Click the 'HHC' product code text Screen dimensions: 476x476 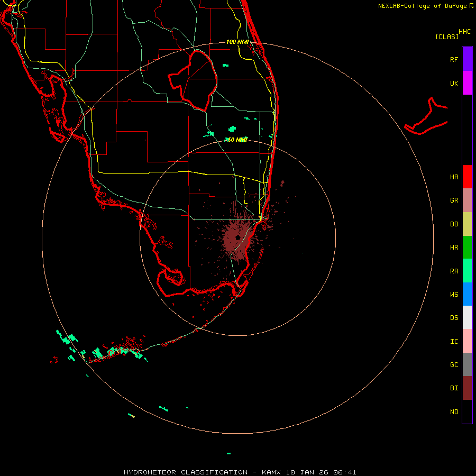click(x=464, y=32)
